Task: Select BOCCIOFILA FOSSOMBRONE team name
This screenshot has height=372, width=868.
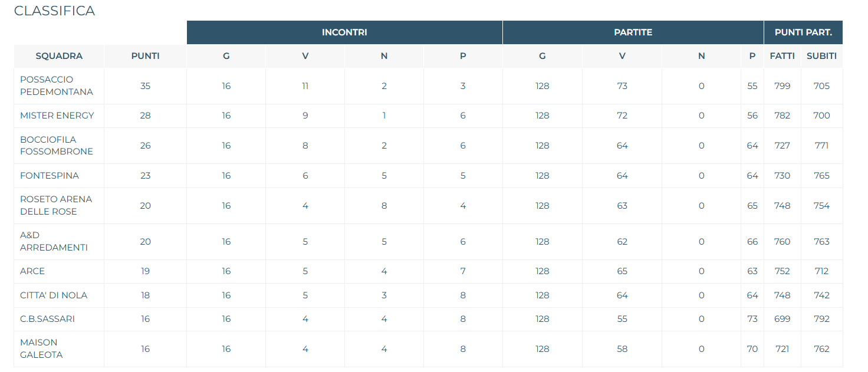Action: coord(57,146)
